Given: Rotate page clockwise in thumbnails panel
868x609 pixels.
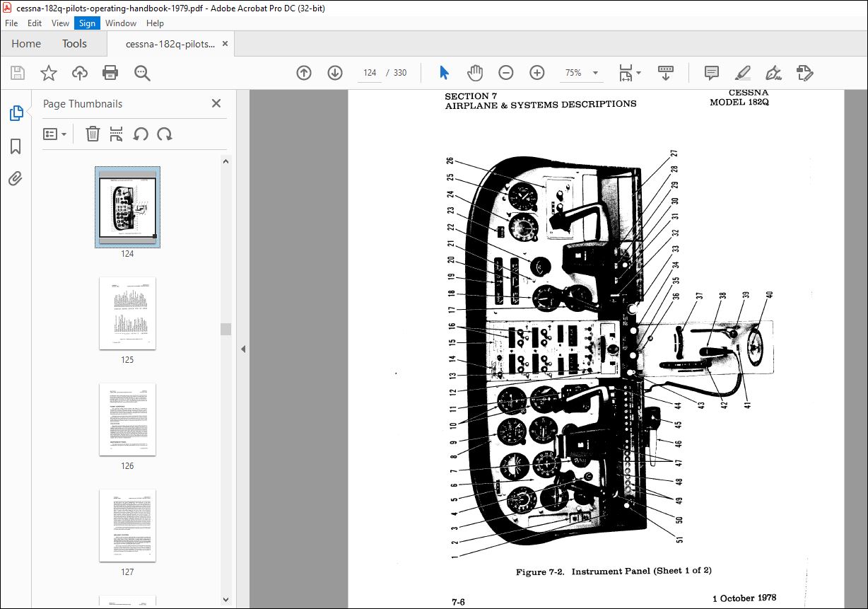Looking at the screenshot, I should 165,134.
